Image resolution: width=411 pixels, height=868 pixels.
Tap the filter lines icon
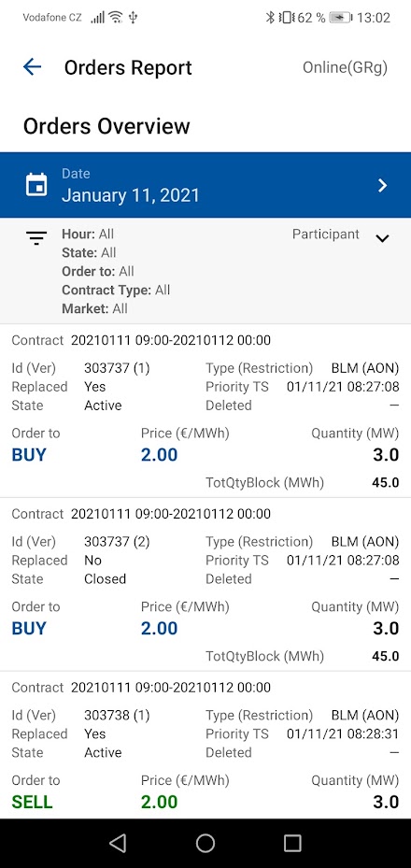point(36,238)
